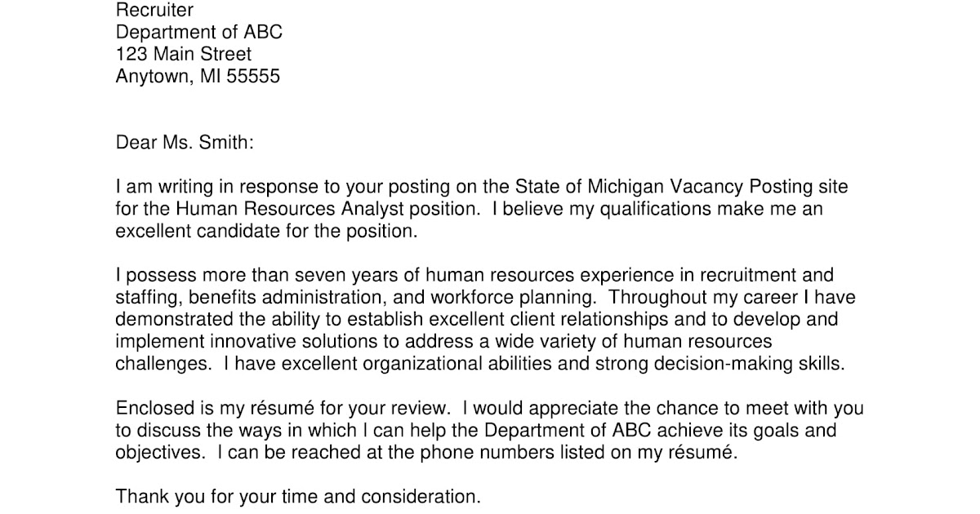Click the word "Recruiter" at top

(x=154, y=11)
